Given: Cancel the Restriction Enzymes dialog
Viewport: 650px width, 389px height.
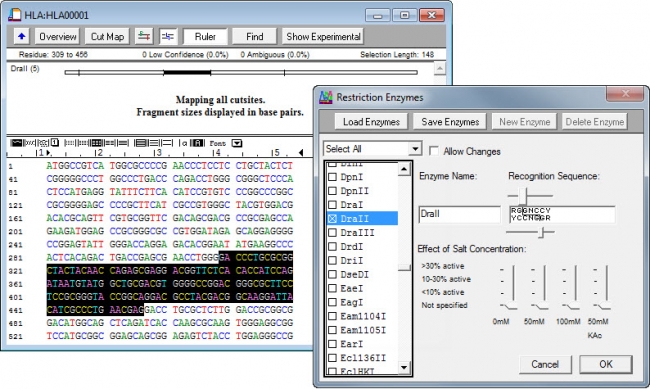Looking at the screenshot, I should [x=545, y=364].
